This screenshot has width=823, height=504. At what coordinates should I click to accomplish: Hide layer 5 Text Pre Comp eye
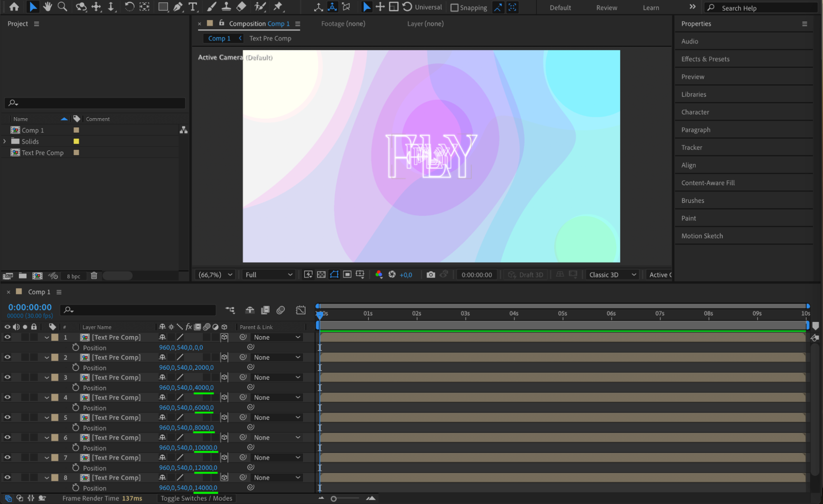7,418
